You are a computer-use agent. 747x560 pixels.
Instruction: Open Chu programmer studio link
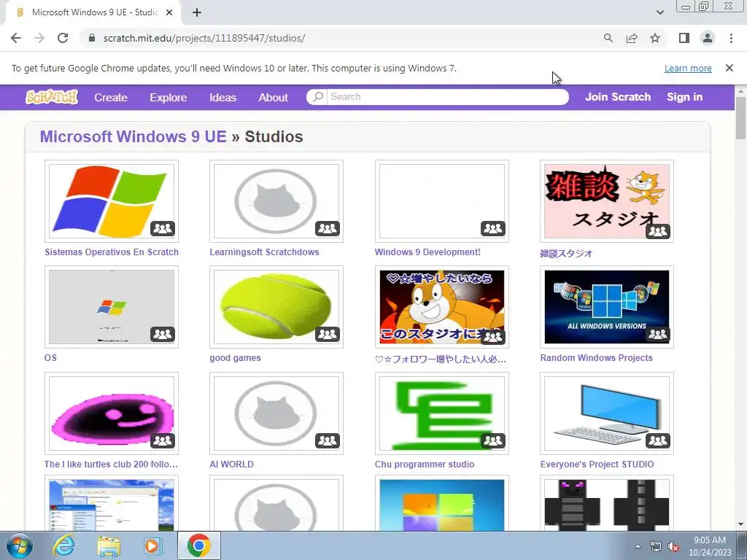pos(425,464)
